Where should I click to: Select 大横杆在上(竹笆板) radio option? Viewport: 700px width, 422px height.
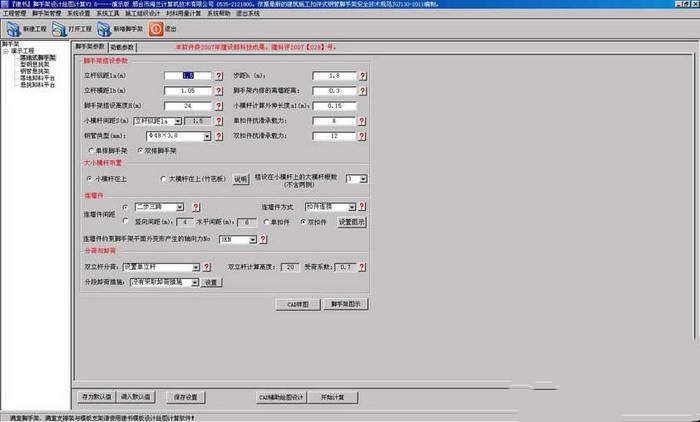point(163,179)
